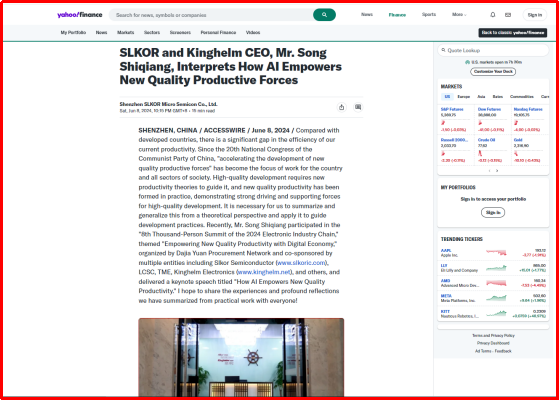Open the Finance link in top bar
The image size is (560, 401).
[397, 15]
